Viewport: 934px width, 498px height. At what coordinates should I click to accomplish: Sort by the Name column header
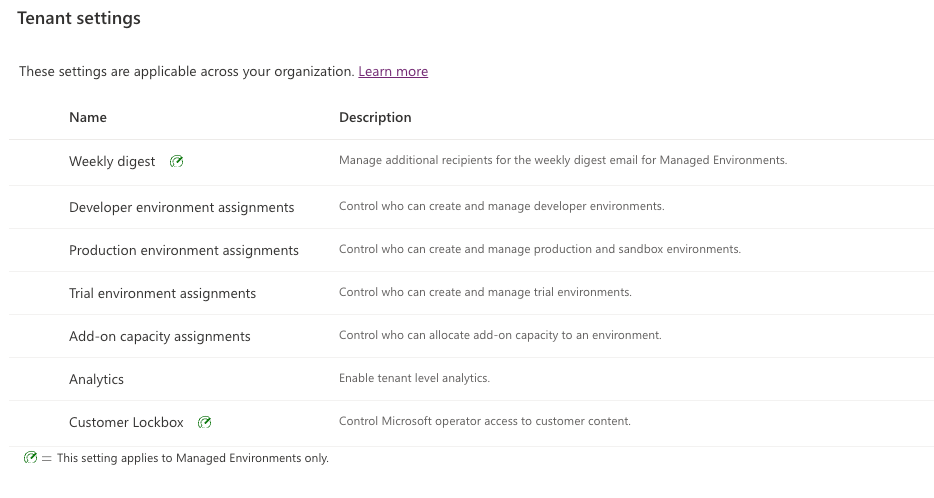pos(88,117)
